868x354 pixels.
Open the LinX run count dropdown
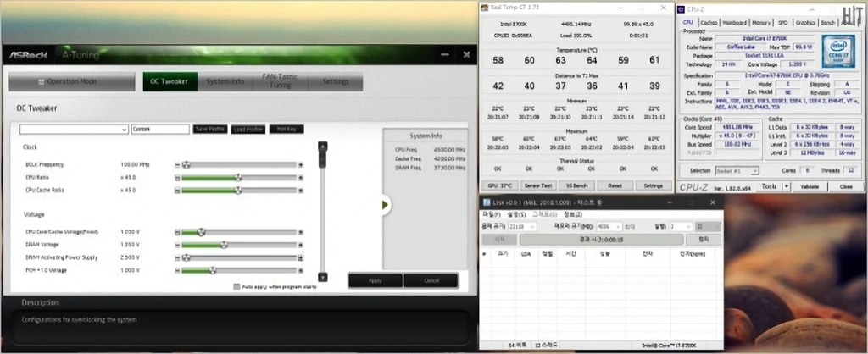(x=681, y=227)
